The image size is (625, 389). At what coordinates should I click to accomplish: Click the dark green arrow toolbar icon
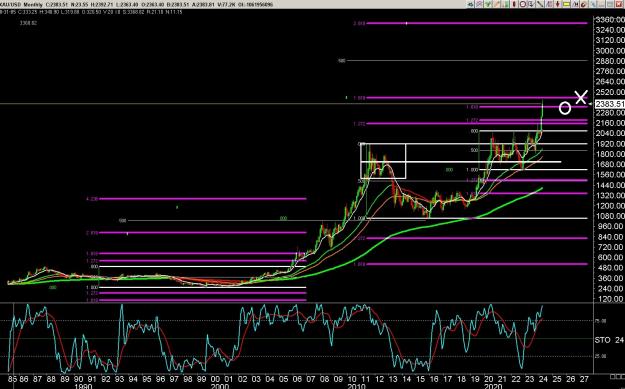470,4
